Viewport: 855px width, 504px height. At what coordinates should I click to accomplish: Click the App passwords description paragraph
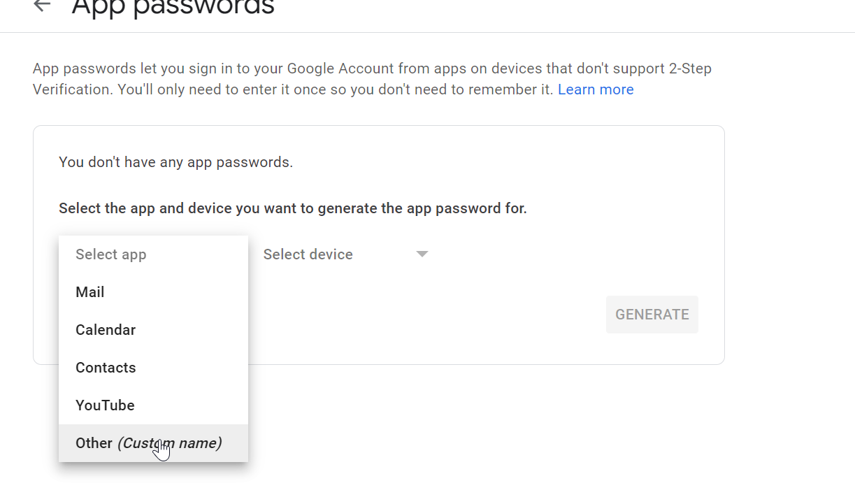tap(372, 79)
